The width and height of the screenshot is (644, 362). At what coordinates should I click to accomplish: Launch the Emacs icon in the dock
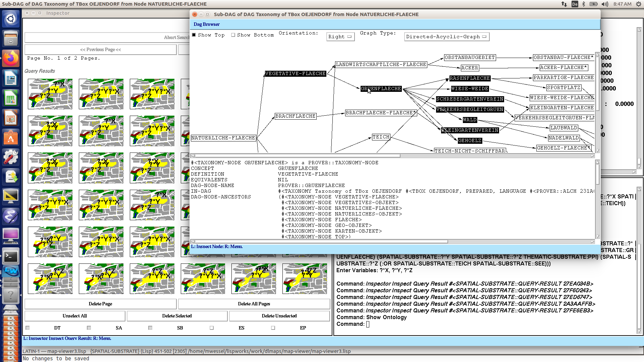11,216
